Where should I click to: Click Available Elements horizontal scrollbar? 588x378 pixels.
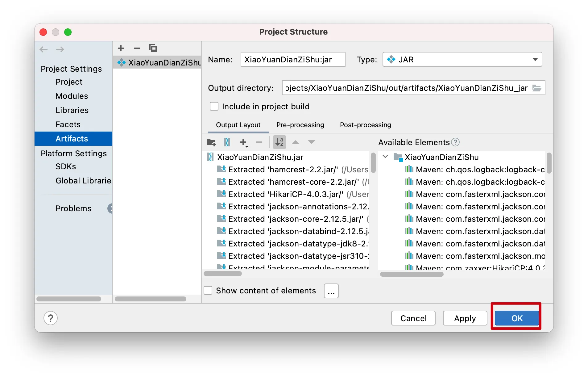412,274
